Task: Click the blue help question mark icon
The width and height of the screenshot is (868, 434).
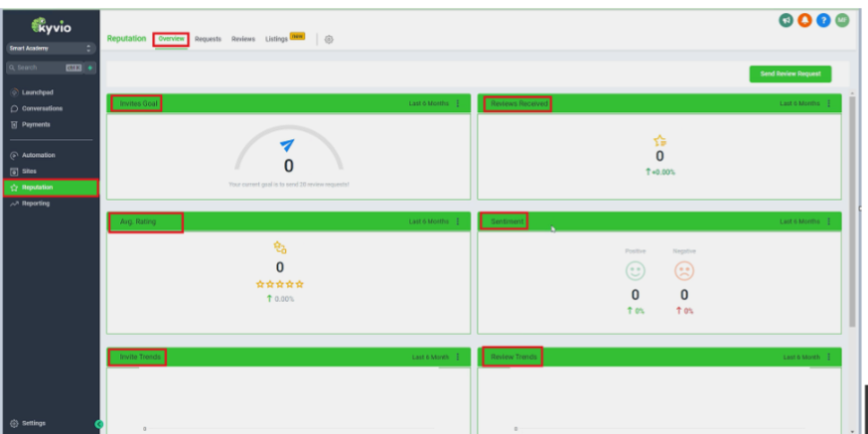Action: [823, 20]
